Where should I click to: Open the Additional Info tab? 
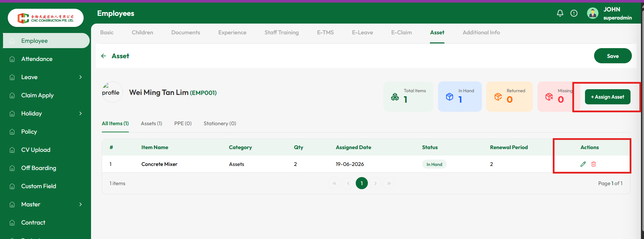pos(481,32)
